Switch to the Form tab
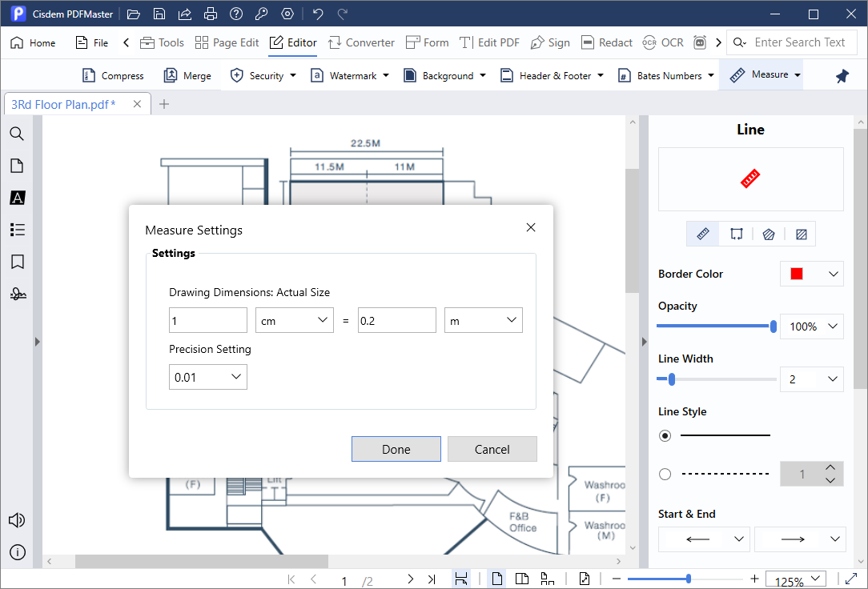 (x=427, y=42)
